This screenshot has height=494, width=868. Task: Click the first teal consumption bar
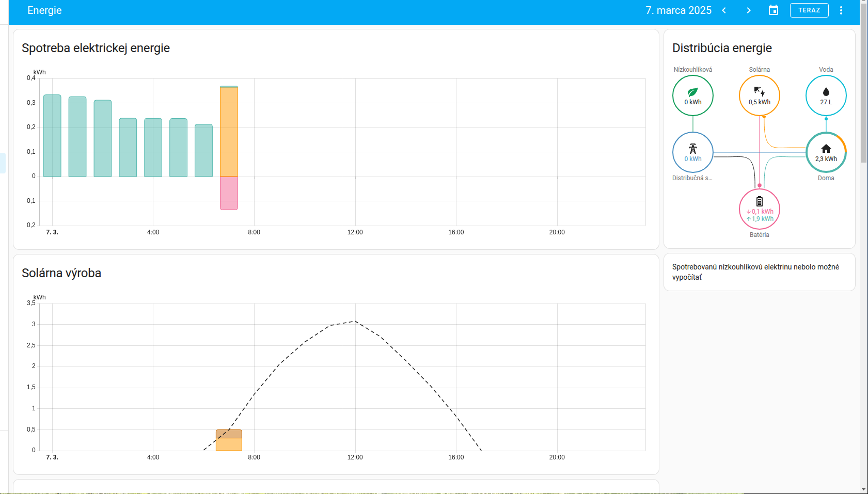52,136
